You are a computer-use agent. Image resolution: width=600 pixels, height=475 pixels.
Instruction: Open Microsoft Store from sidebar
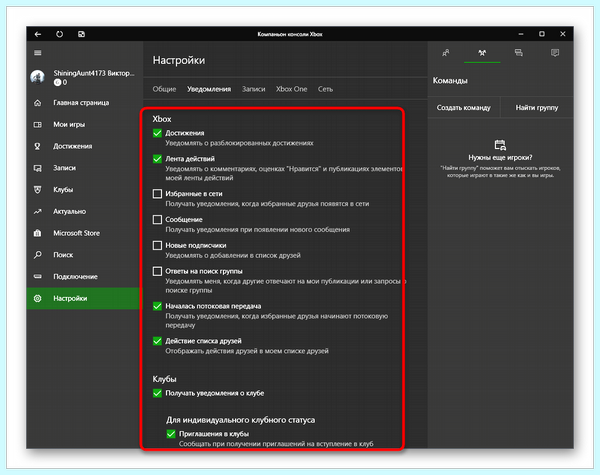(x=84, y=233)
